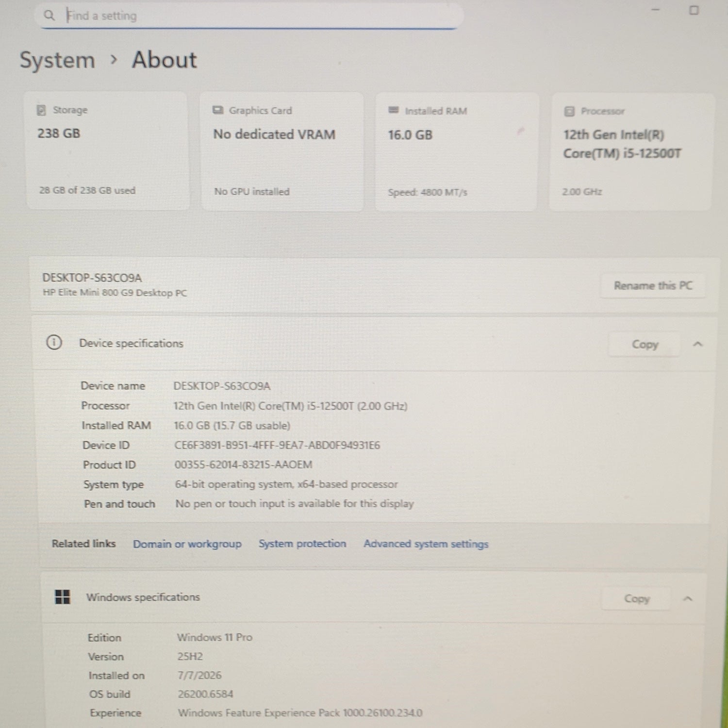728x728 pixels.
Task: Open Domain or workgroup link
Action: click(187, 544)
